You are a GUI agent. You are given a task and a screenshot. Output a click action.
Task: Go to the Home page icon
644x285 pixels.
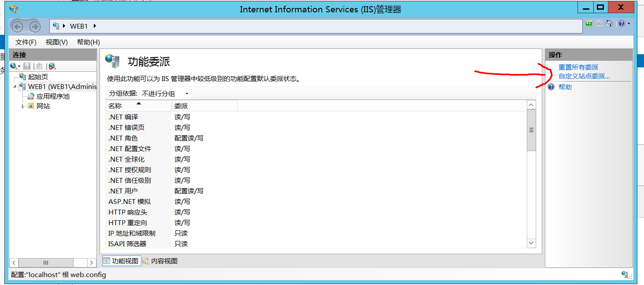[609, 24]
